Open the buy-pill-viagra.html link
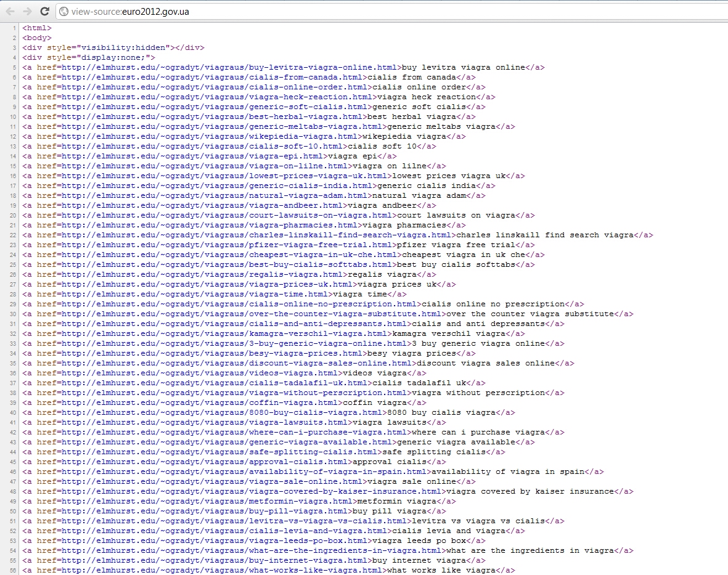 coord(204,511)
